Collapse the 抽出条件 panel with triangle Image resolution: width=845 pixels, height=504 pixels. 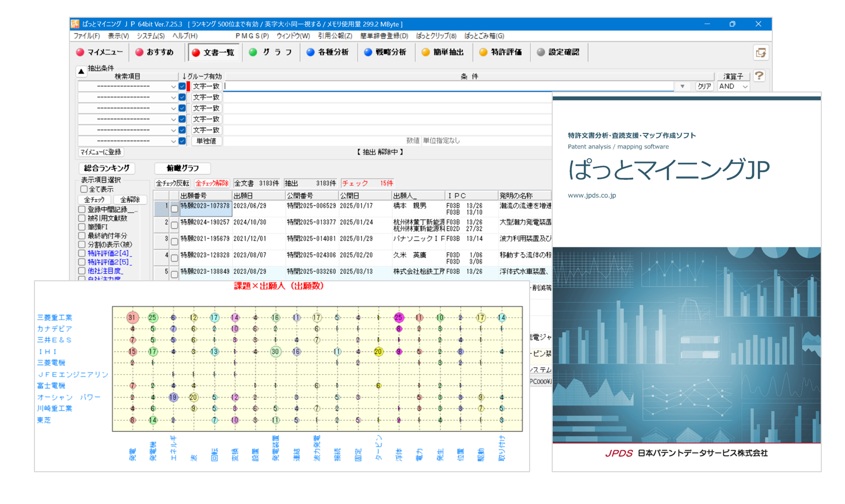81,70
